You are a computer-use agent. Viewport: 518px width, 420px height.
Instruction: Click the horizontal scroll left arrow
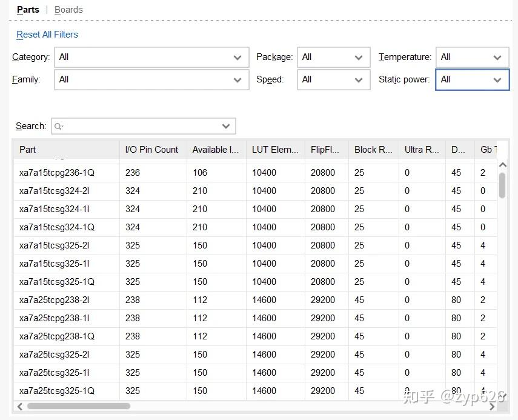20,406
